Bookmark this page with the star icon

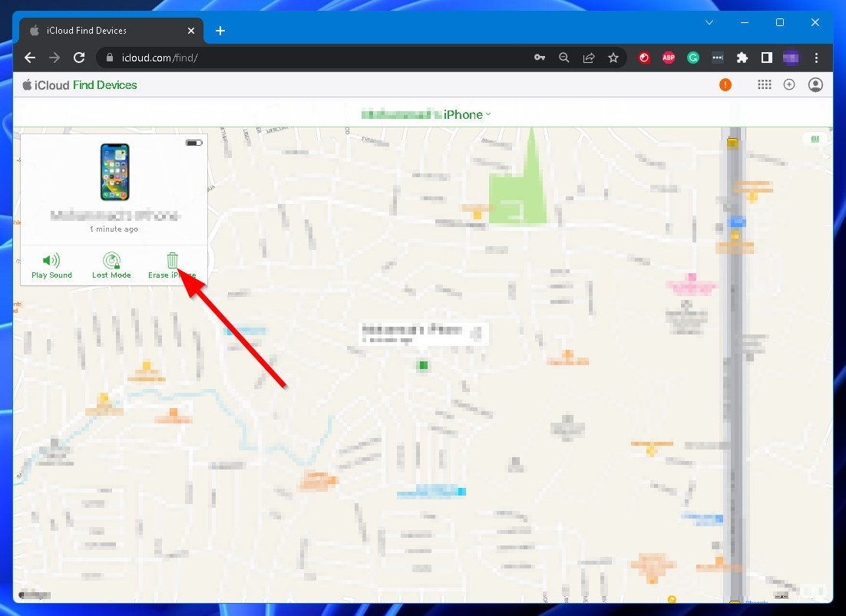tap(613, 58)
